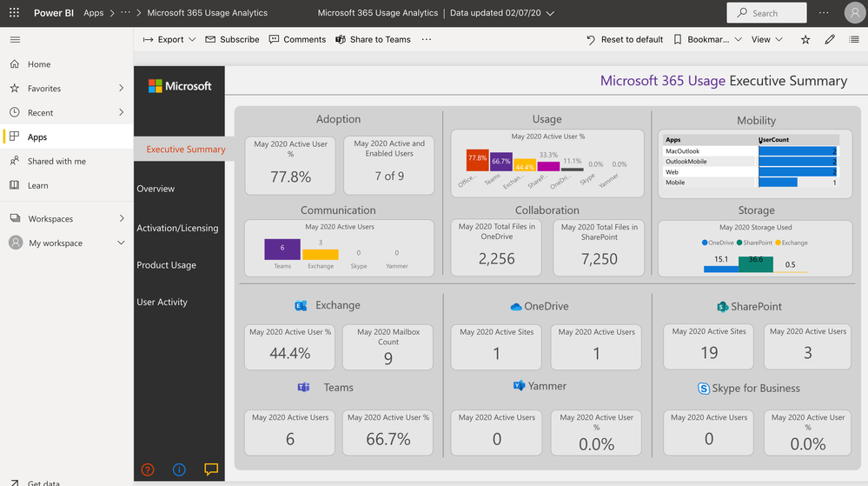This screenshot has width=868, height=486.
Task: Toggle the pages list icon
Action: pos(854,39)
